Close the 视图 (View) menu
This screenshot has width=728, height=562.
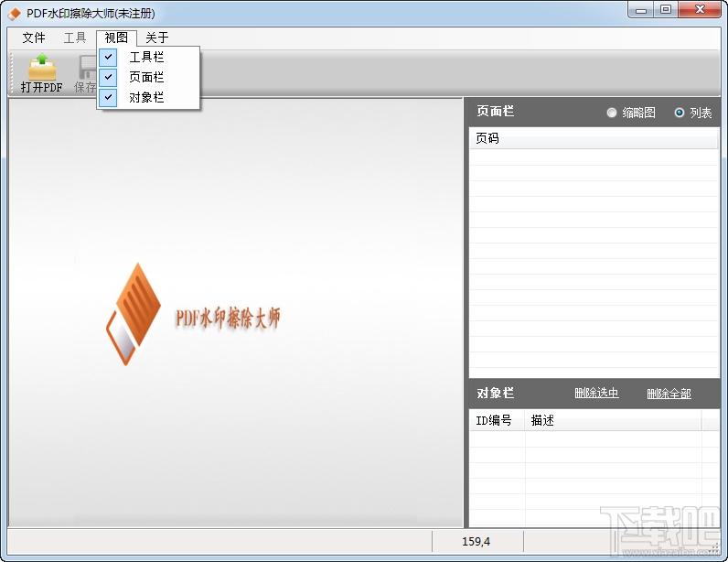coord(116,38)
